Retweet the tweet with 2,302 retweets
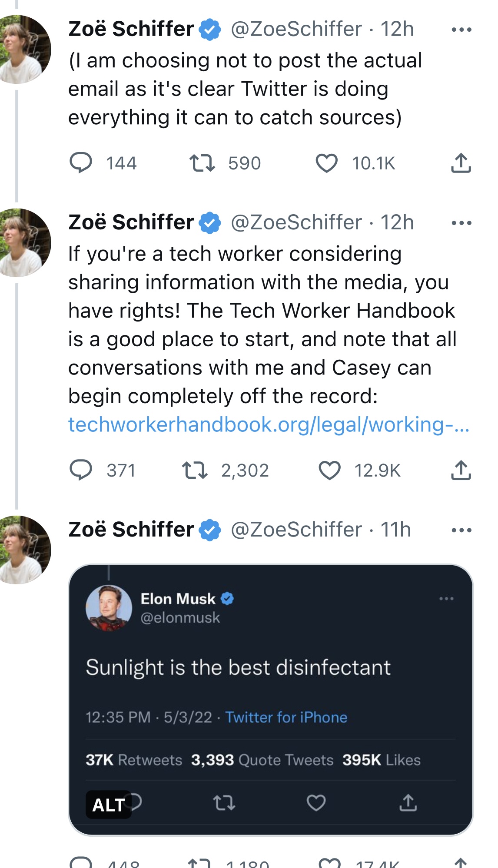The height and width of the screenshot is (868, 498). (x=195, y=470)
